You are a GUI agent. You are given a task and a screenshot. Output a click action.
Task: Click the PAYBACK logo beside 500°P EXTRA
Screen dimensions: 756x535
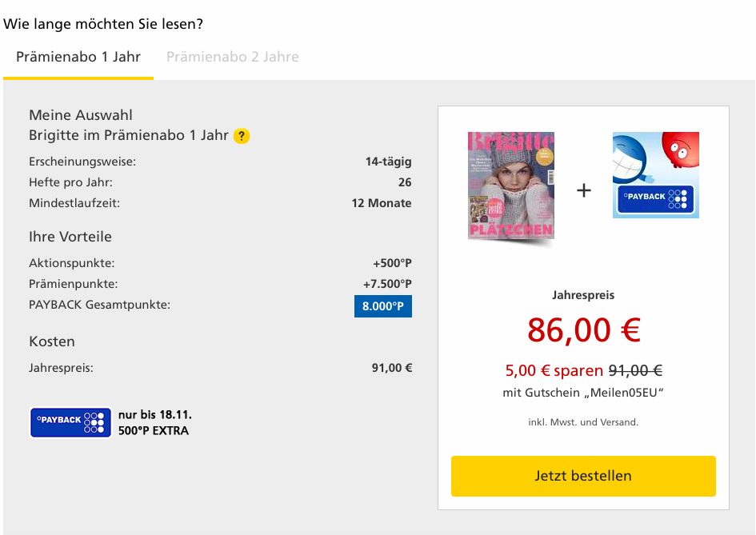[71, 422]
